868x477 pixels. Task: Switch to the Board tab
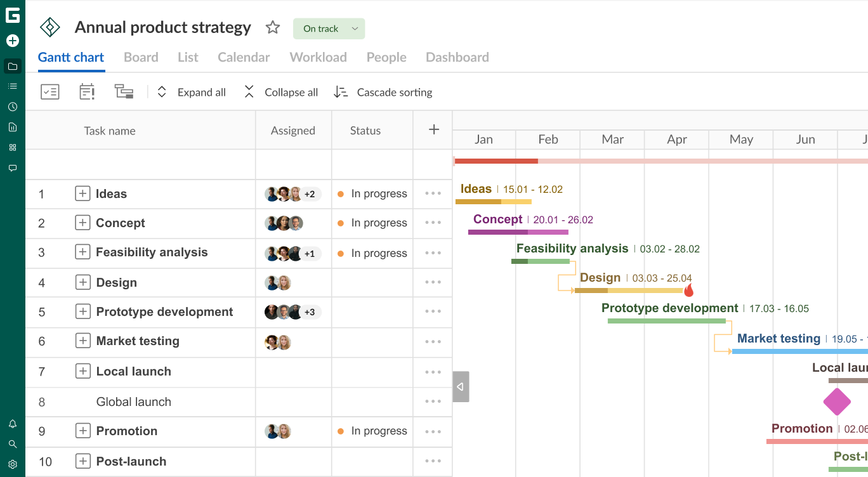click(141, 57)
